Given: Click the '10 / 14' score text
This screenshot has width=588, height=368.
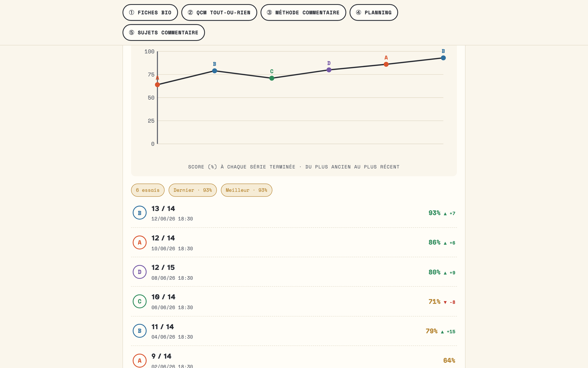Looking at the screenshot, I should coord(163,297).
